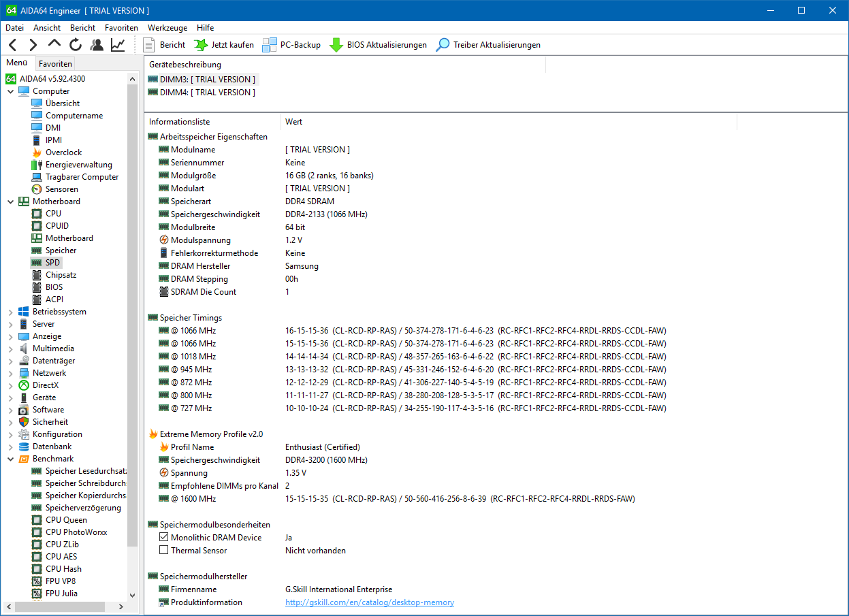Image resolution: width=849 pixels, height=616 pixels.
Task: Open PC-Backup from the toolbar
Action: click(x=291, y=45)
